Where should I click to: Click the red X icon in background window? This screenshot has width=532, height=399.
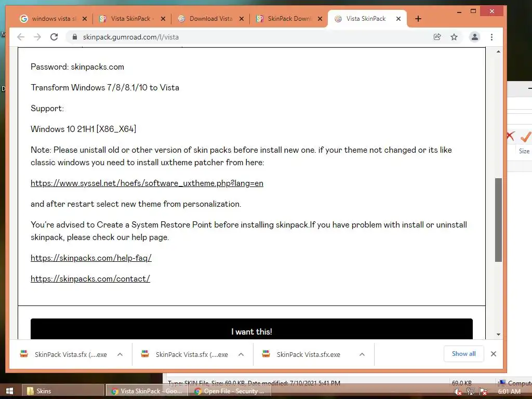click(511, 136)
